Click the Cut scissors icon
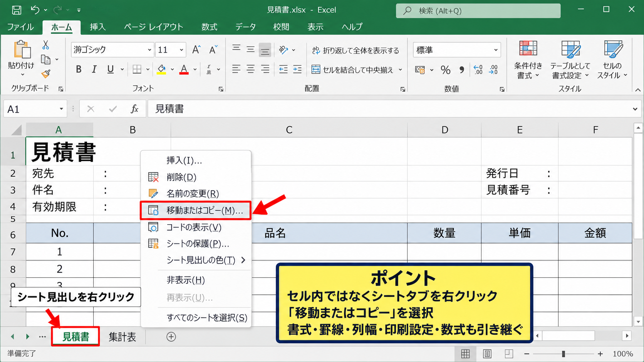 (x=46, y=45)
